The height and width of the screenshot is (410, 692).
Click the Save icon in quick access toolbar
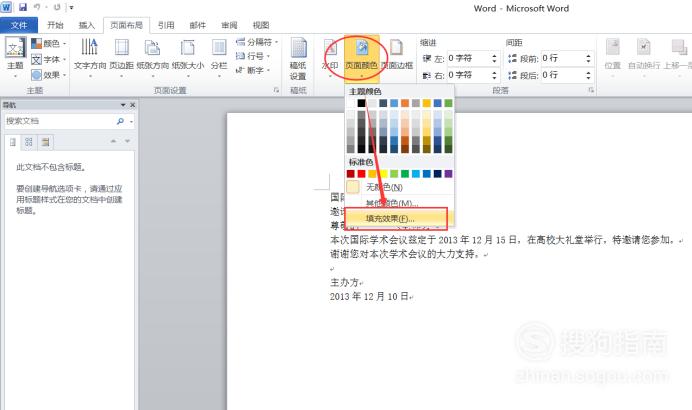click(23, 7)
